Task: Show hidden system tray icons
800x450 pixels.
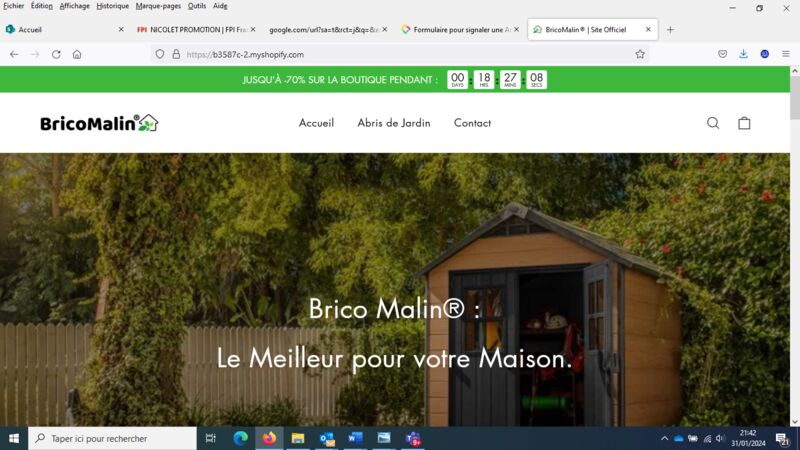Action: click(664, 438)
